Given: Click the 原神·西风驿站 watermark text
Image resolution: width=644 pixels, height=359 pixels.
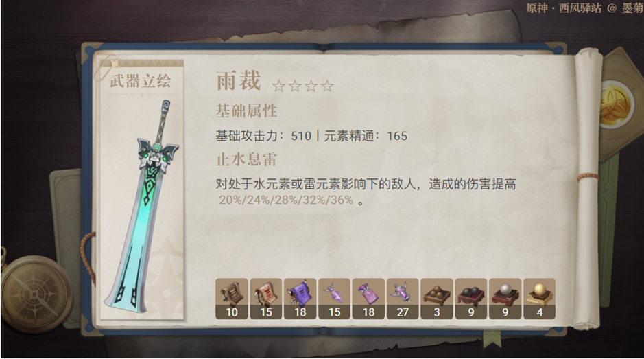Looking at the screenshot, I should (x=564, y=8).
